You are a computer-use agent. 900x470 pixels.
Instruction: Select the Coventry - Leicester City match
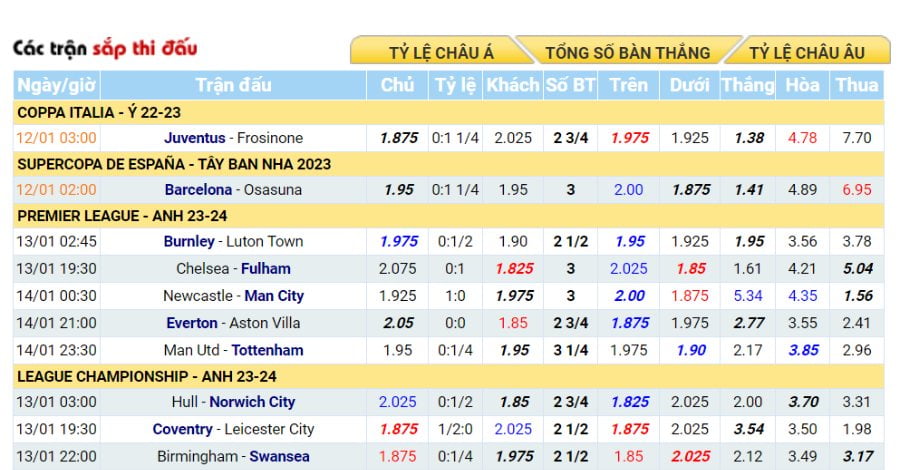233,429
